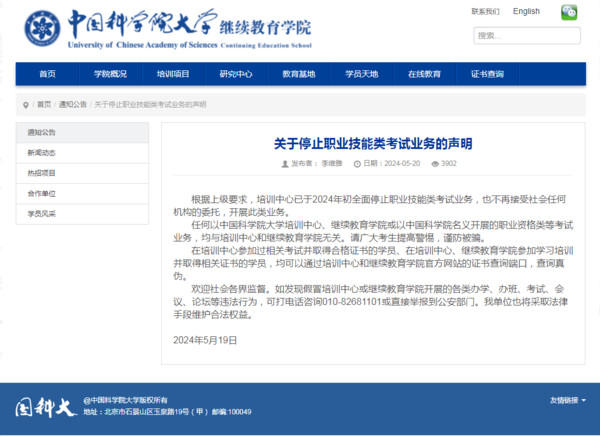Select 新闻动态 in the sidebar
This screenshot has width=600, height=437.
click(82, 153)
